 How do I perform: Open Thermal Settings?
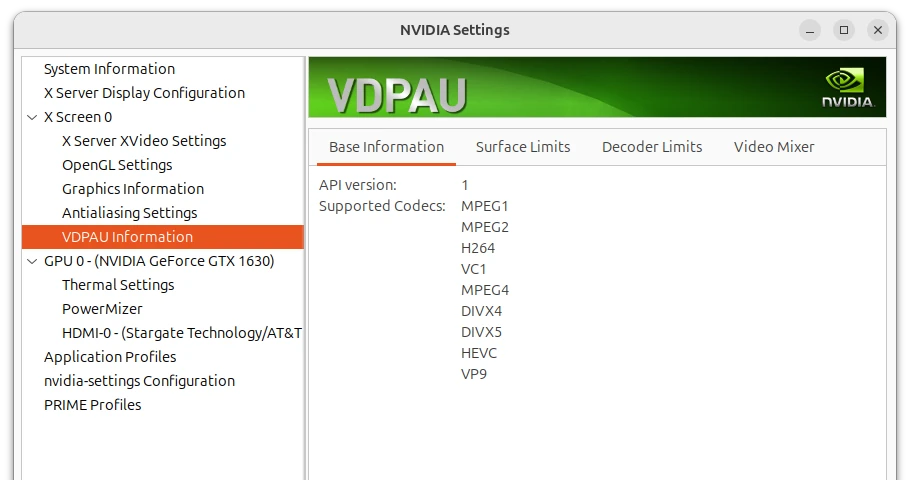(x=118, y=285)
